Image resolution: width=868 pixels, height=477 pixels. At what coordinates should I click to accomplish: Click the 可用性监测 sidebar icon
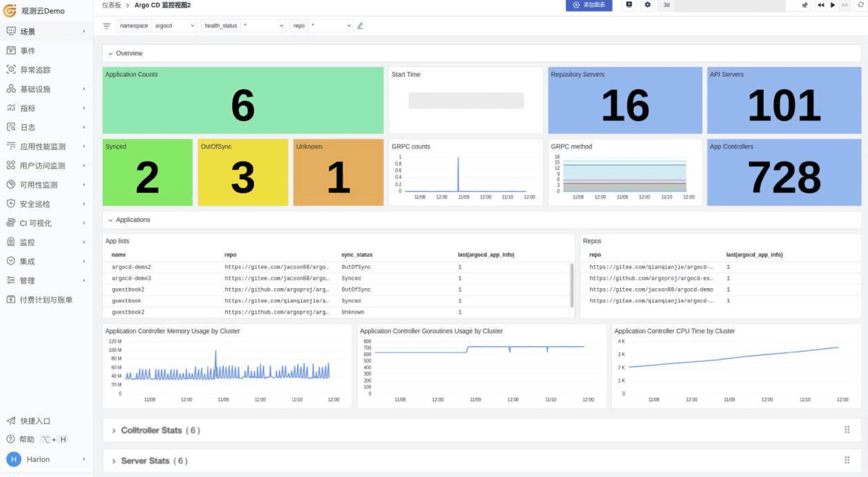[11, 185]
